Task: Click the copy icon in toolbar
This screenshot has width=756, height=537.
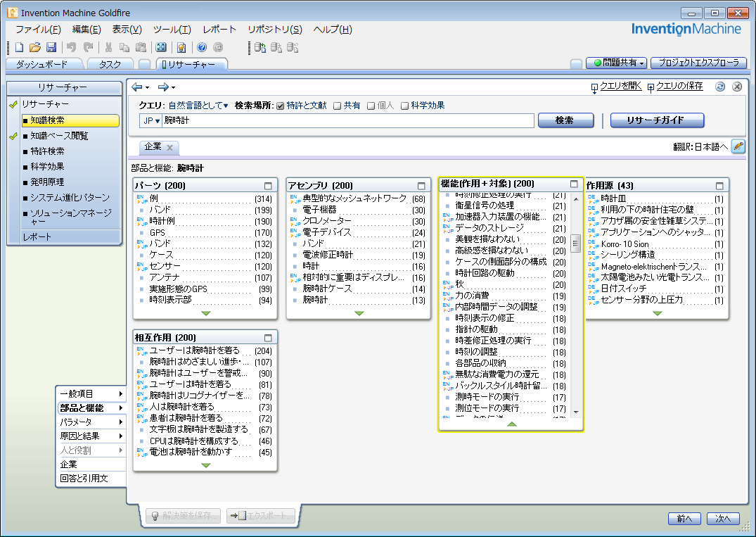Action: point(124,47)
